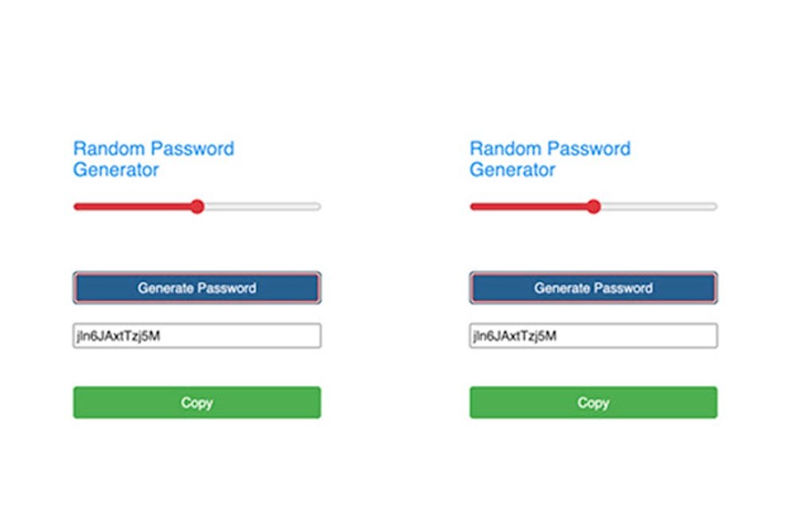Click the red filled track of left slider
This screenshot has height=508, width=812.
[x=134, y=207]
